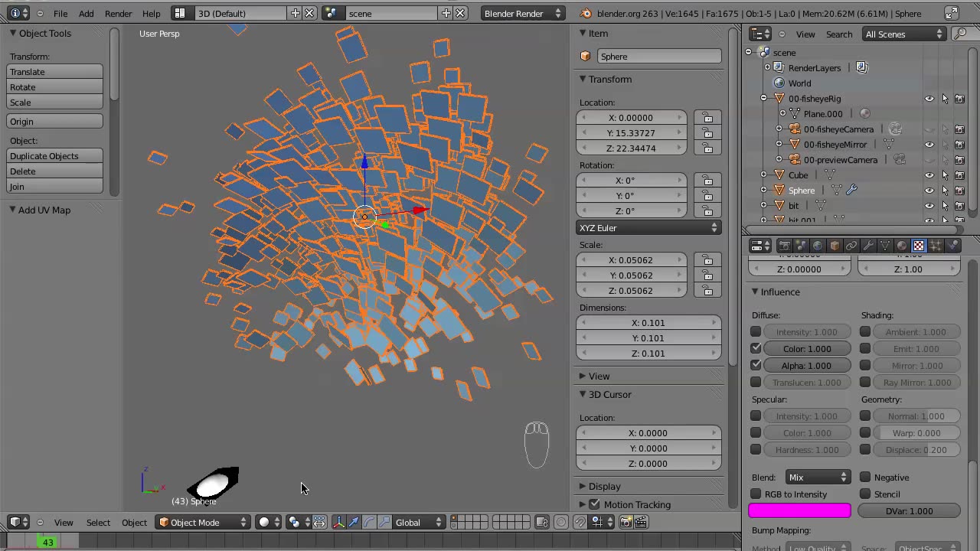Open the All Scenes outliner dropdown
The height and width of the screenshot is (551, 980).
[x=903, y=34]
